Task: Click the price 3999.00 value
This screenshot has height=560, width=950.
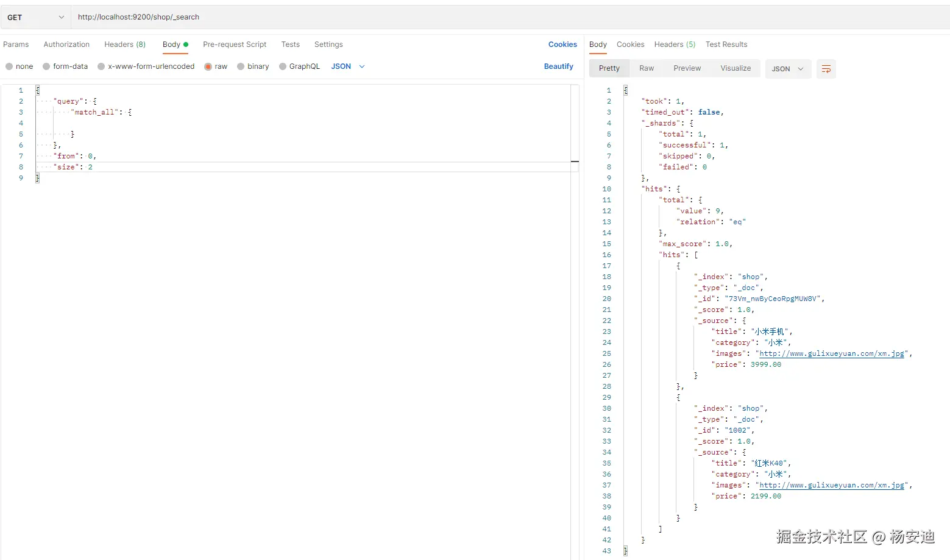Action: pyautogui.click(x=766, y=364)
